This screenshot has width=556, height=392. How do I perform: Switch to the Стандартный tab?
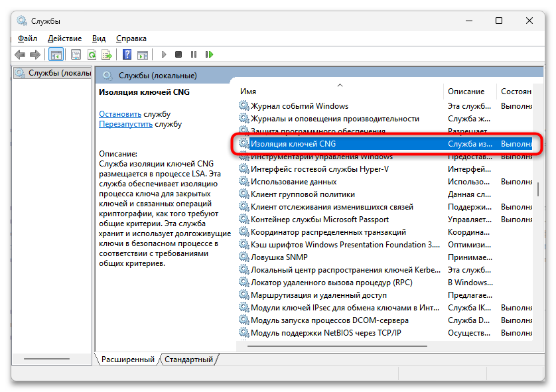[x=188, y=359]
